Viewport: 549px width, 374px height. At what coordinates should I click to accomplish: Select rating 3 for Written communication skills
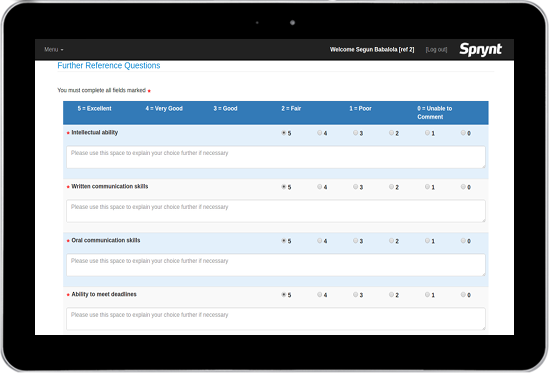(x=355, y=187)
